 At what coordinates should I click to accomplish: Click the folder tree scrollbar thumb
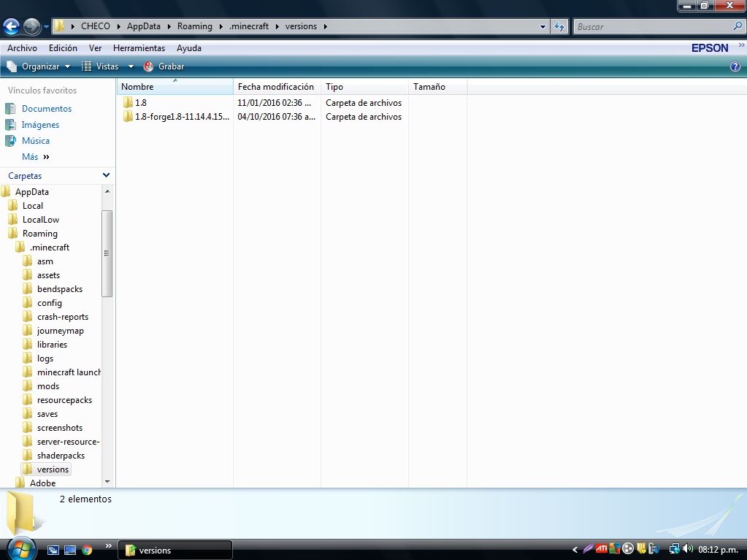click(107, 253)
